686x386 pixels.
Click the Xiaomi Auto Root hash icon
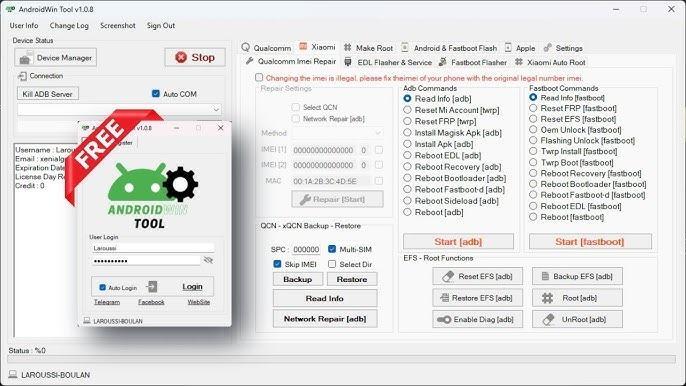[519, 62]
